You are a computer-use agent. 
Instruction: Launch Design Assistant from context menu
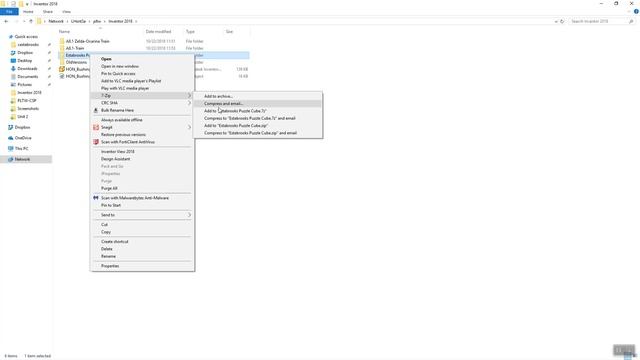116,159
